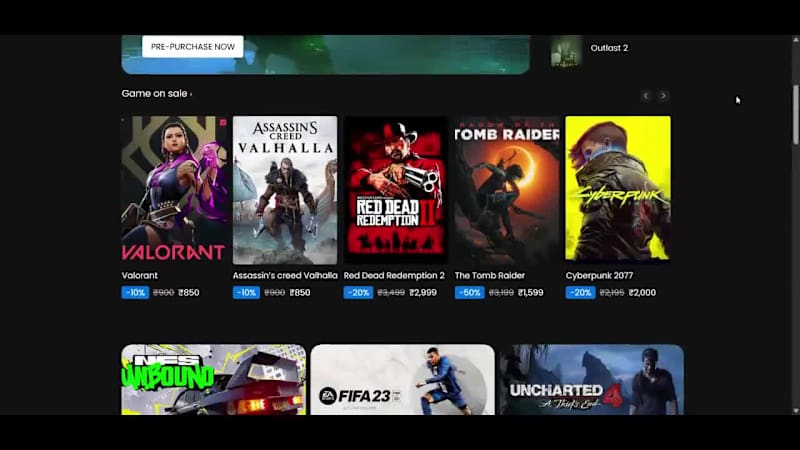The image size is (800, 450).
Task: Go to previous sale games with left arrow
Action: pyautogui.click(x=645, y=96)
